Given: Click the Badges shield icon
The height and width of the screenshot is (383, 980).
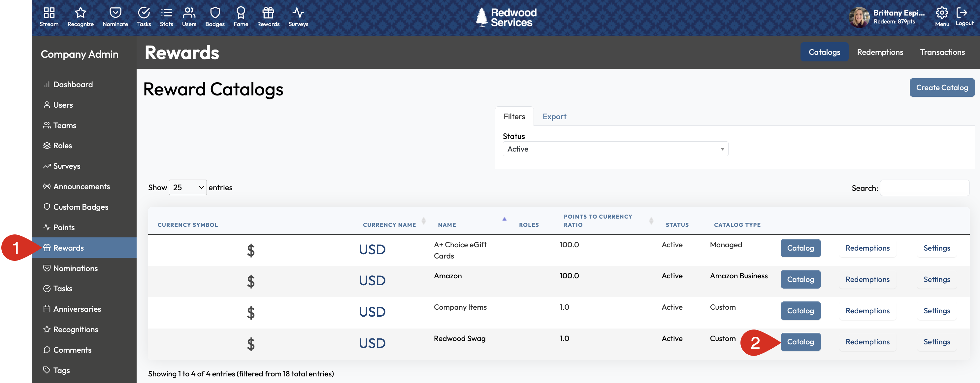Looking at the screenshot, I should click(214, 16).
